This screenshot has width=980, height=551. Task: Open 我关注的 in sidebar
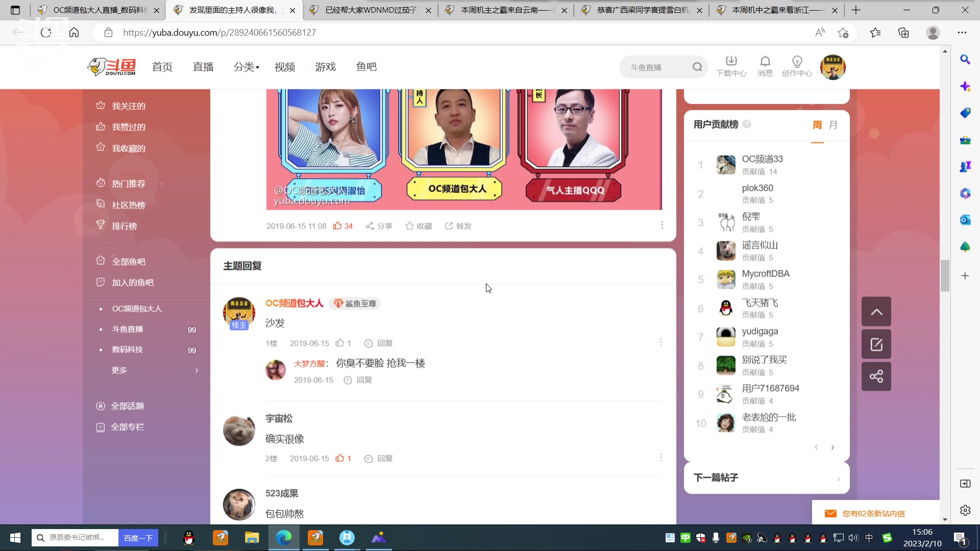[x=121, y=106]
